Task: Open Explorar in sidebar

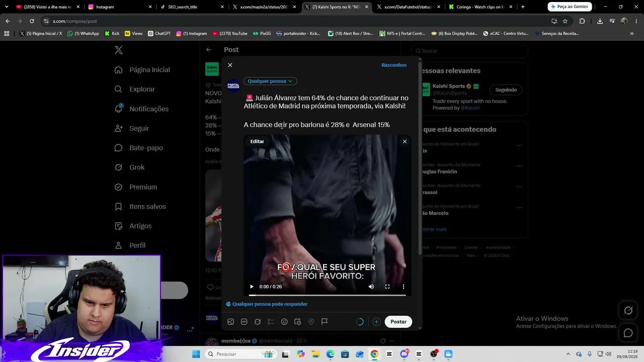Action: (x=135, y=89)
